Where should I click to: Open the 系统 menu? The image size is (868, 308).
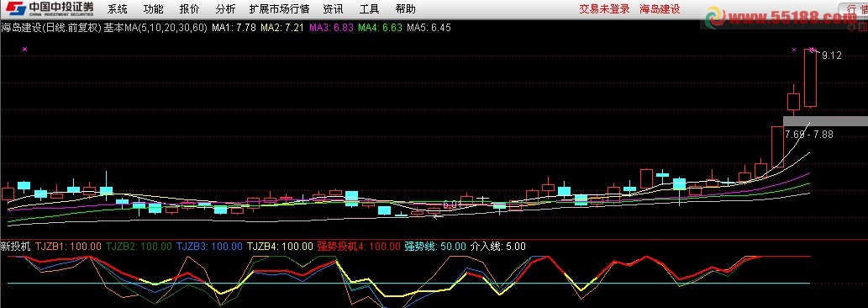pyautogui.click(x=118, y=9)
